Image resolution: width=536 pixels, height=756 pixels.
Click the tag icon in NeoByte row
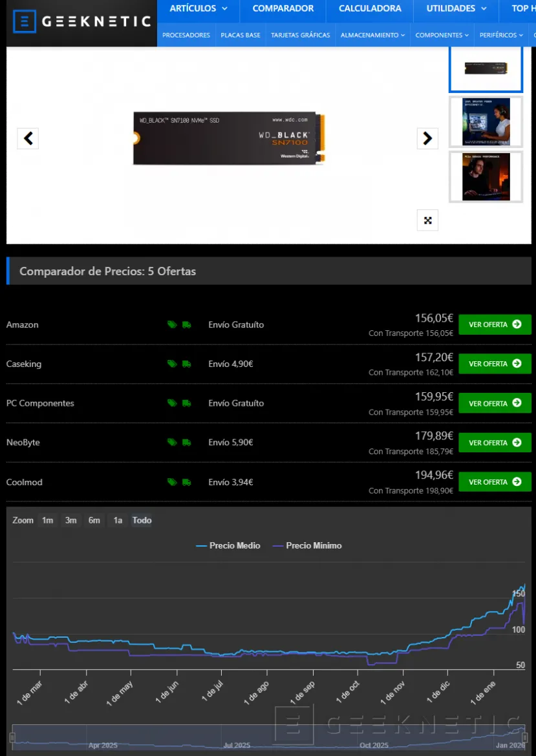[171, 443]
